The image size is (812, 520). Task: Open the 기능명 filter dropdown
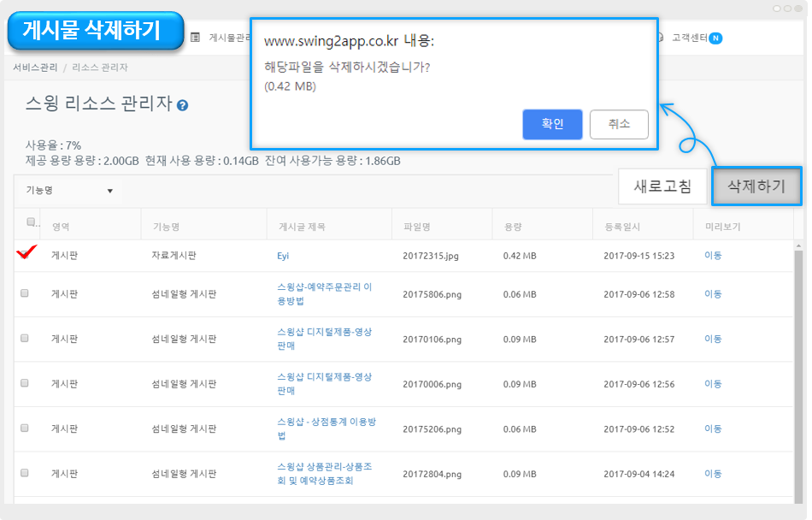[x=69, y=191]
